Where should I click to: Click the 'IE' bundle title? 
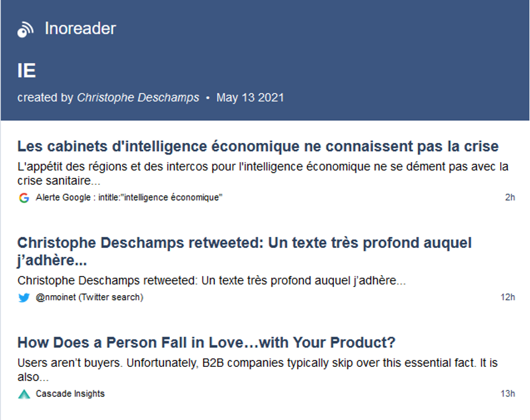[26, 71]
